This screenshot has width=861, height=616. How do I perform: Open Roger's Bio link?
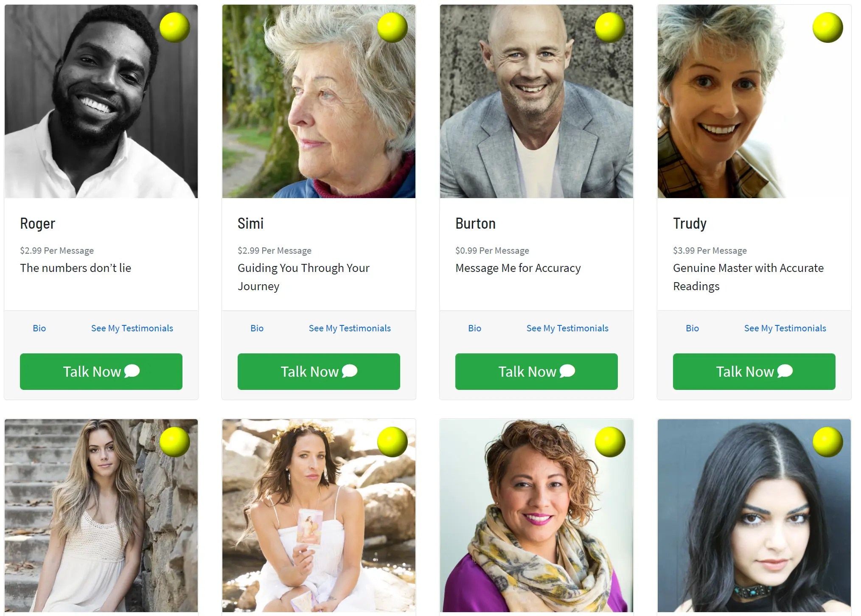(39, 328)
